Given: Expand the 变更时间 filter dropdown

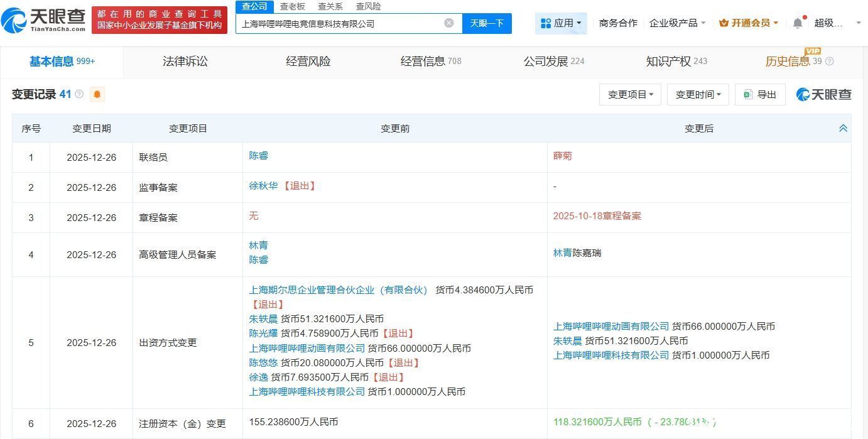Looking at the screenshot, I should pos(698,95).
